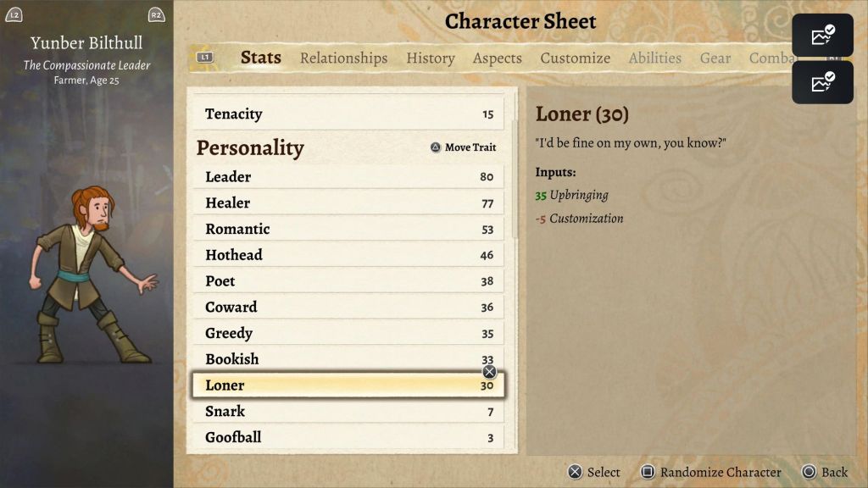Highlight the Goofball trait row
The image size is (868, 488).
click(x=349, y=437)
